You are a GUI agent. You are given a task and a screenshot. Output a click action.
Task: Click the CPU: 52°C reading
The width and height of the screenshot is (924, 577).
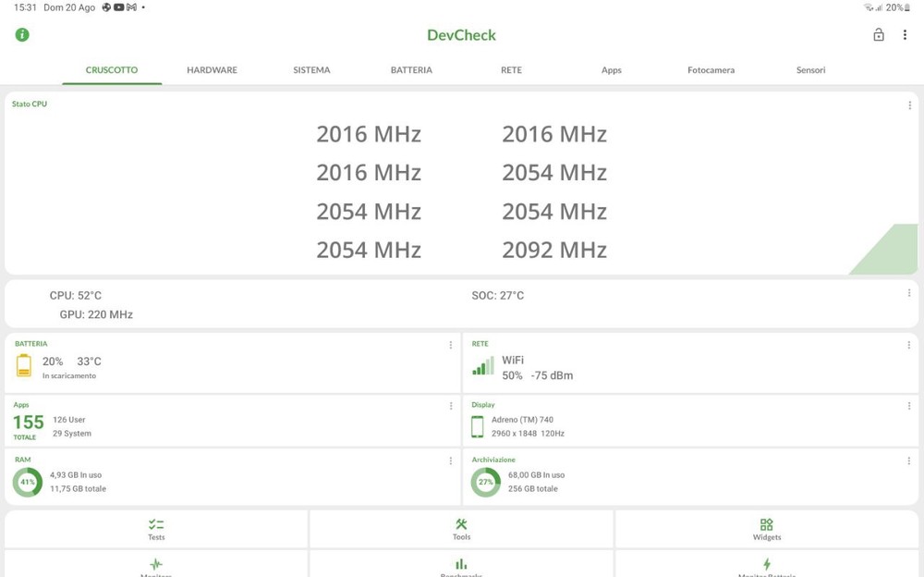[76, 296]
